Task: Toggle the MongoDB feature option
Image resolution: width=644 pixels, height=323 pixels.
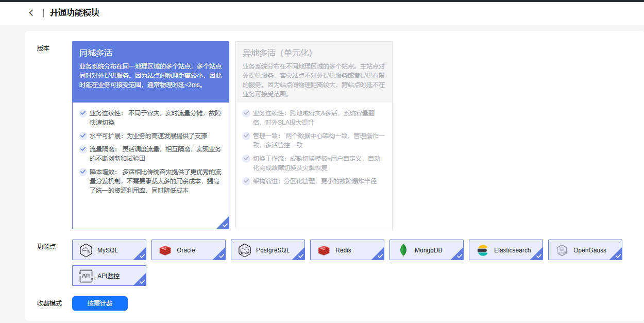Action: (x=427, y=250)
